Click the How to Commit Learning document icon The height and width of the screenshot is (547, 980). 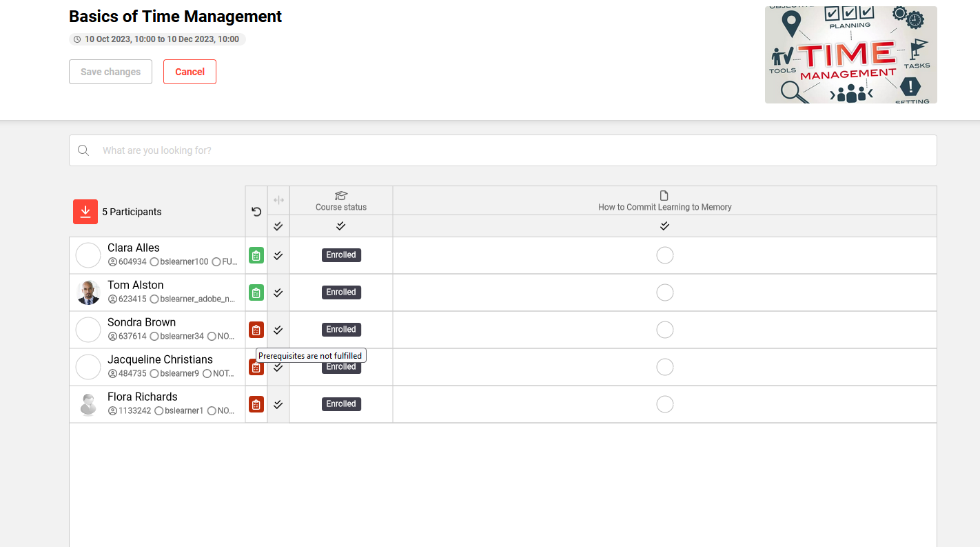664,196
